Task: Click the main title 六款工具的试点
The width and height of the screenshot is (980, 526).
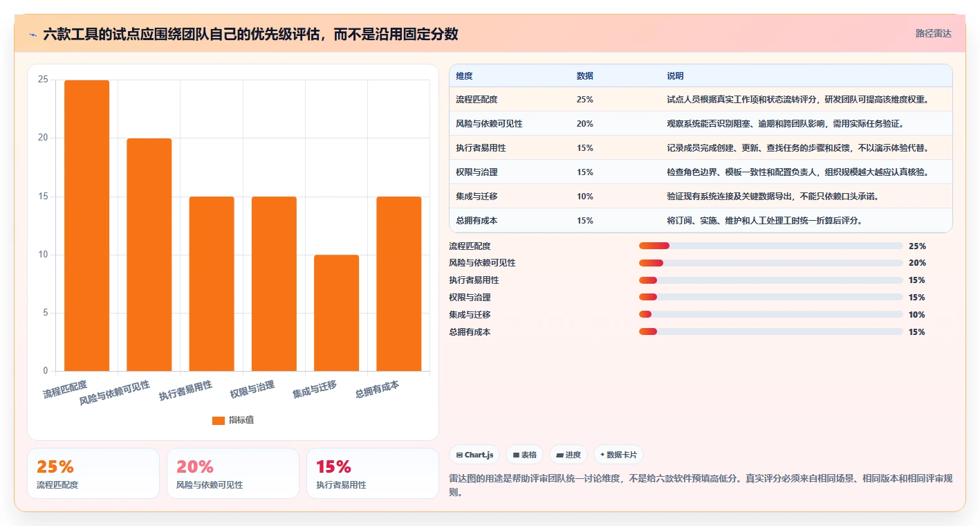Action: point(250,34)
